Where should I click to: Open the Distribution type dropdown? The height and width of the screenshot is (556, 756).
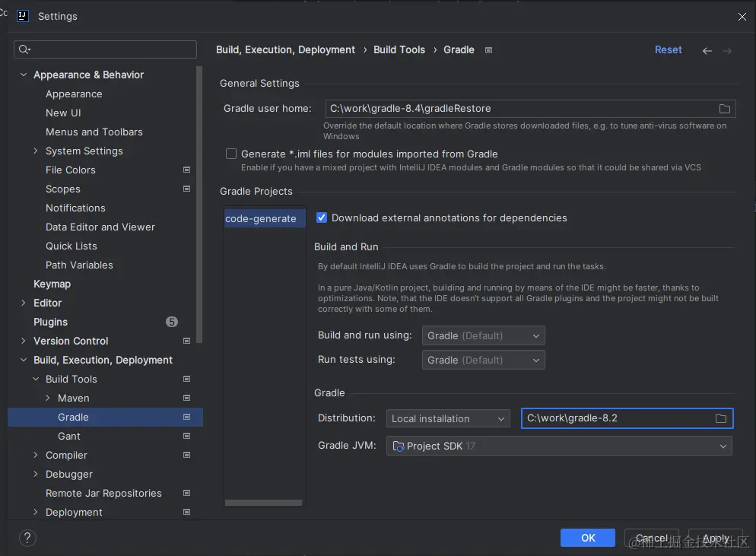tap(448, 418)
